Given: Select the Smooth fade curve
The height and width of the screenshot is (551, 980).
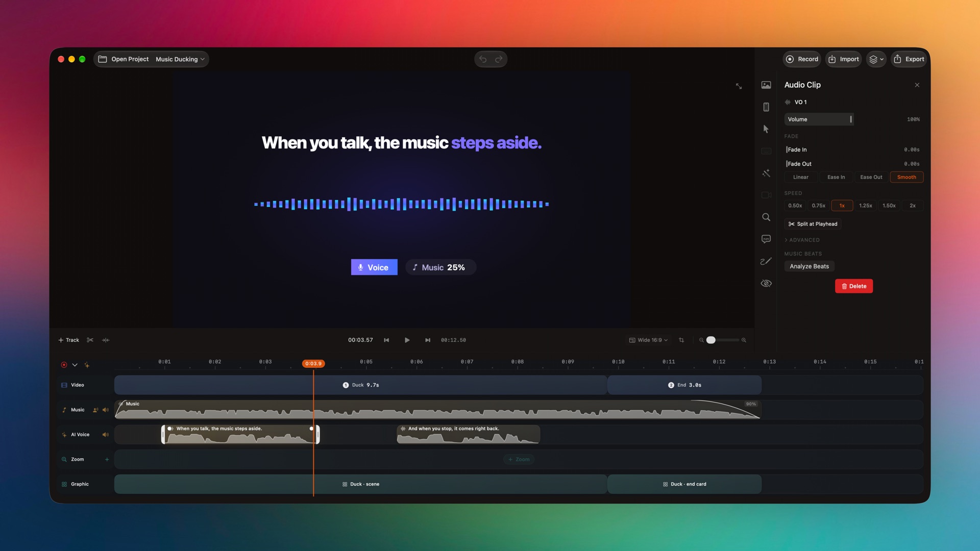Looking at the screenshot, I should (906, 177).
